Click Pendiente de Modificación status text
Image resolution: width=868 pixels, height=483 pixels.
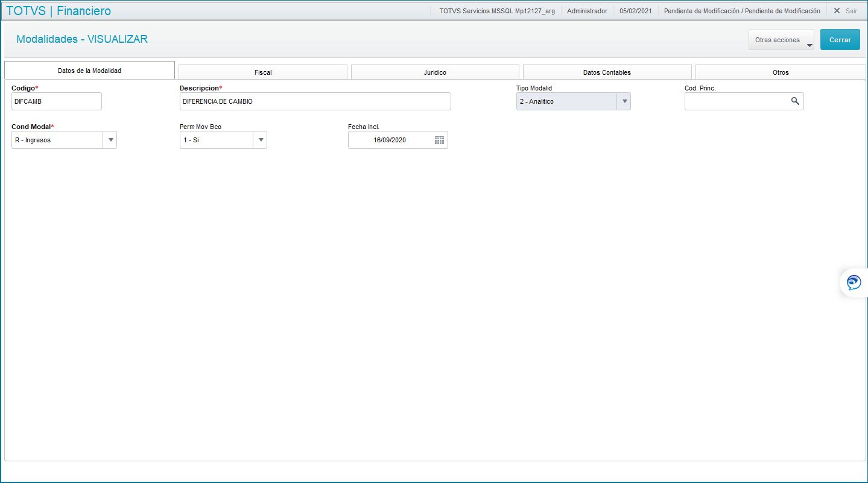point(742,11)
